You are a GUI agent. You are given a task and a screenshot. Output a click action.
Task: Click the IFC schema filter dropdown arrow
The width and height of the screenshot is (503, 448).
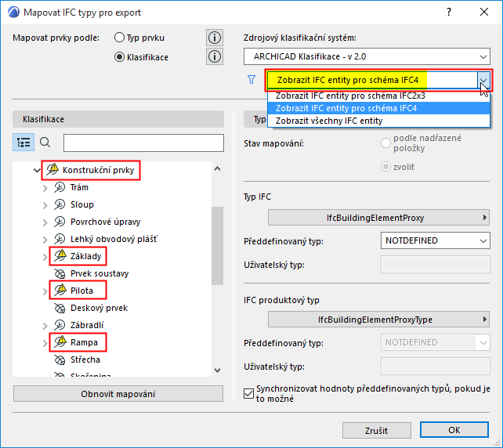pyautogui.click(x=483, y=80)
